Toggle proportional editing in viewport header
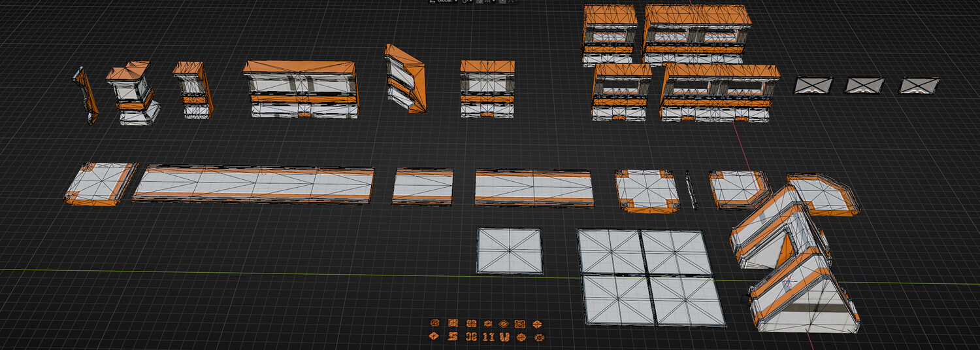Viewport: 980px width, 350px height. coord(502,1)
